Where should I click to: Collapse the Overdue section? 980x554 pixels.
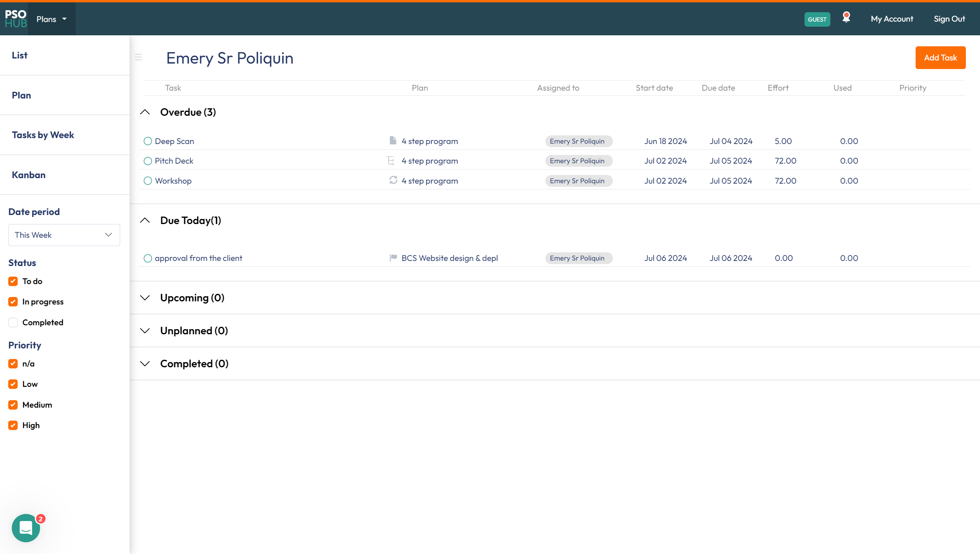pos(145,112)
